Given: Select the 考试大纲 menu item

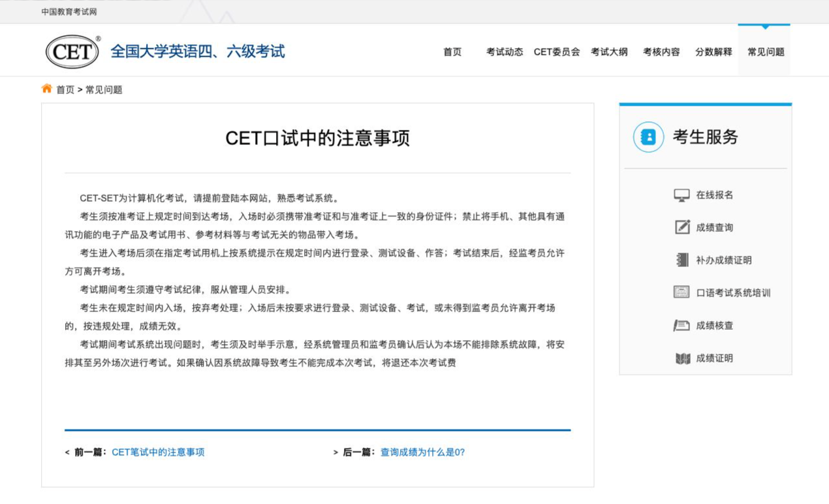Looking at the screenshot, I should 609,52.
